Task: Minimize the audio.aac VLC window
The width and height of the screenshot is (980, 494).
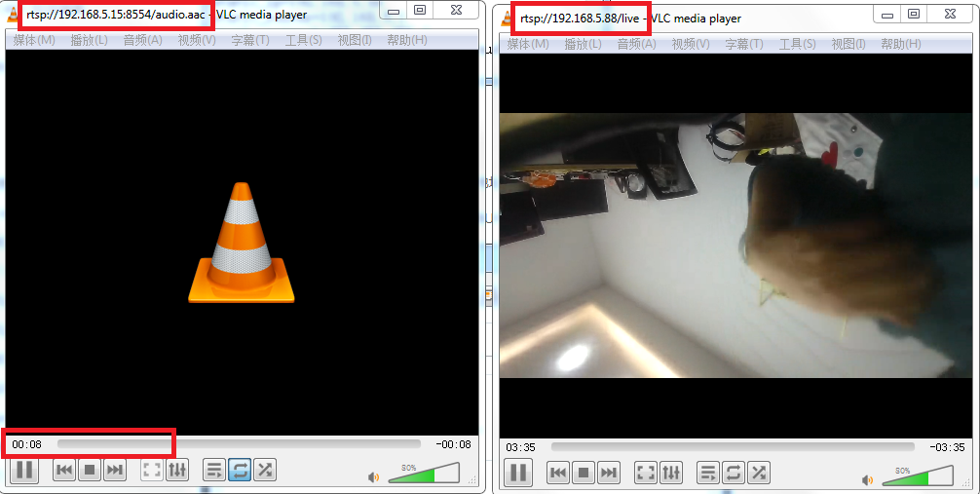Action: [394, 11]
